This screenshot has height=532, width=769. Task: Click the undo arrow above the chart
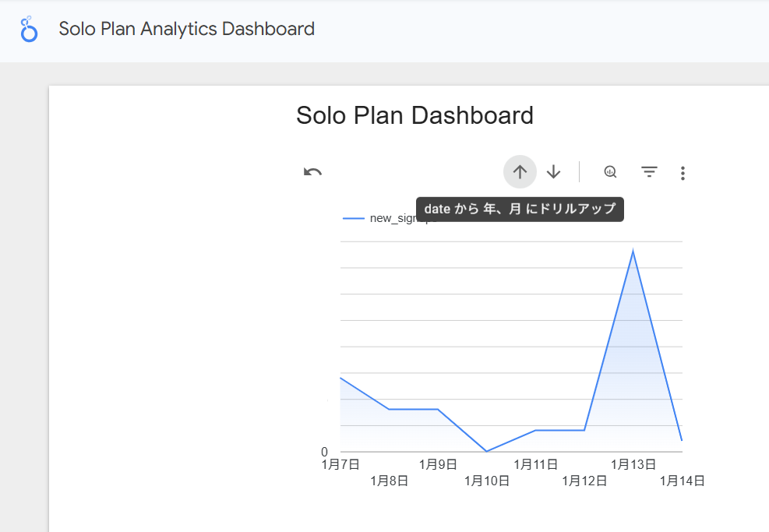tap(312, 172)
